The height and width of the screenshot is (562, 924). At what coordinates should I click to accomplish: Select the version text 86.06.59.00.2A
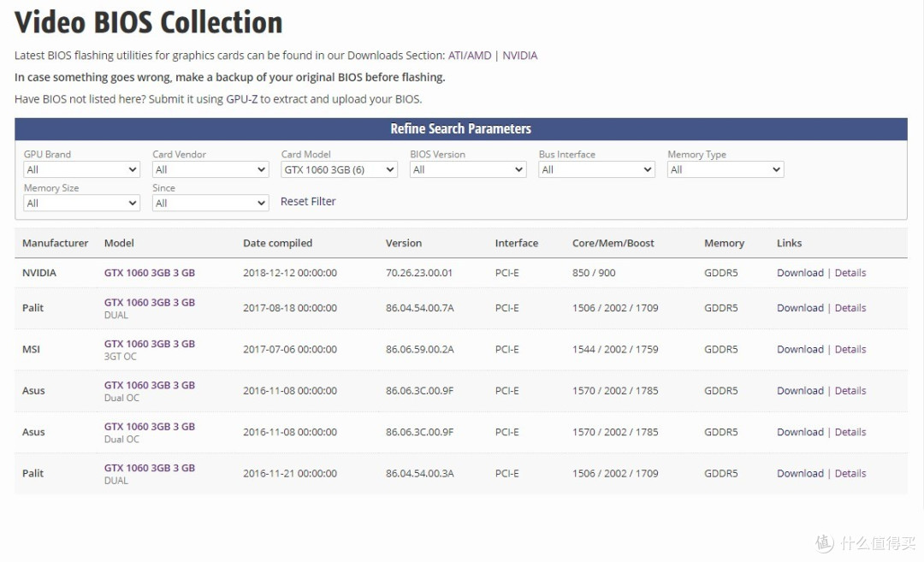click(x=419, y=349)
